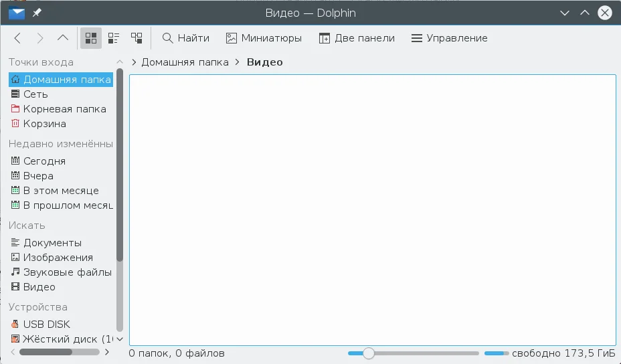
Task: Toggle Миниатюры previews
Action: (x=264, y=38)
